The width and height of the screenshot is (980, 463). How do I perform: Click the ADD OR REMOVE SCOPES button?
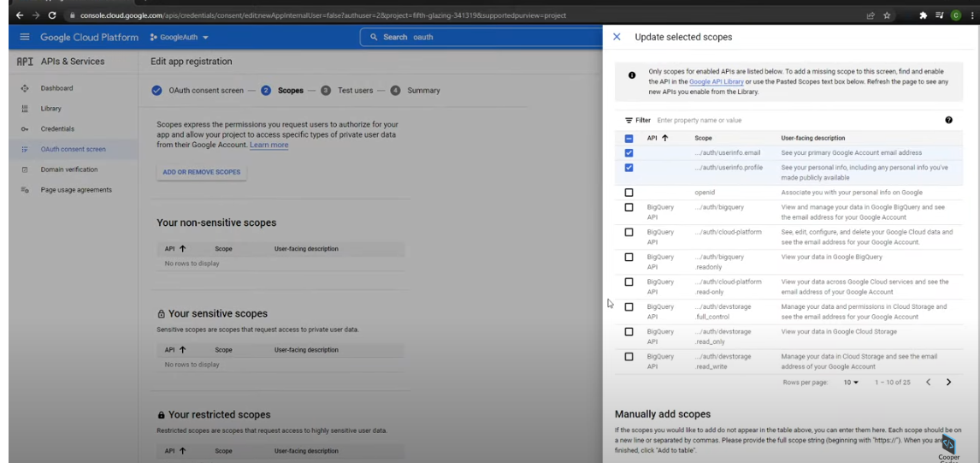click(202, 173)
